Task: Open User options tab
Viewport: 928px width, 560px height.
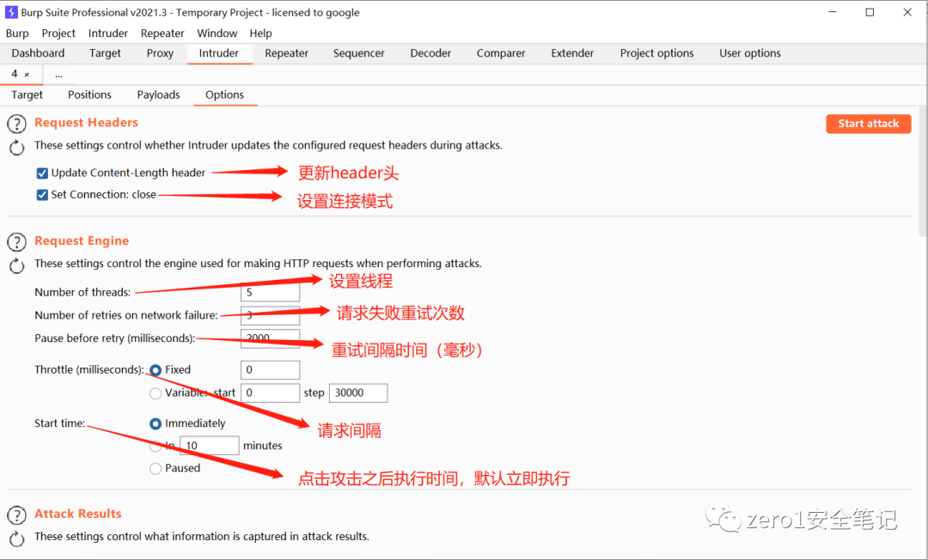Action: [750, 53]
